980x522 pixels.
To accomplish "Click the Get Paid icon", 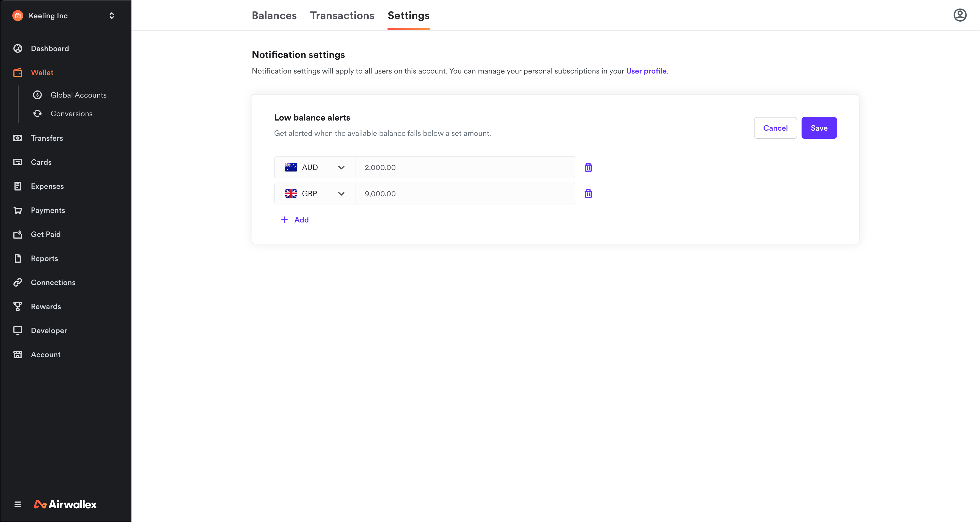I will 17,234.
